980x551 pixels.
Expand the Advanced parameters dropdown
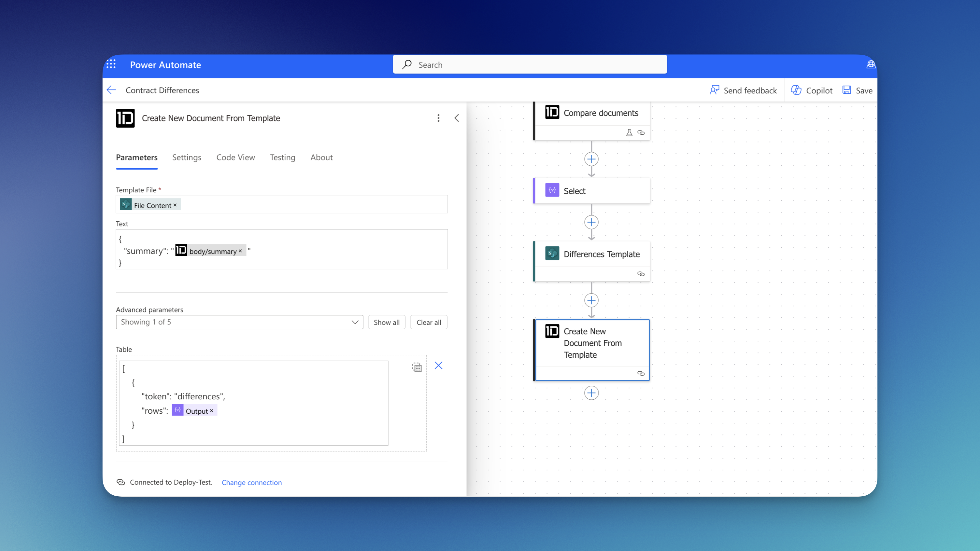coord(239,322)
